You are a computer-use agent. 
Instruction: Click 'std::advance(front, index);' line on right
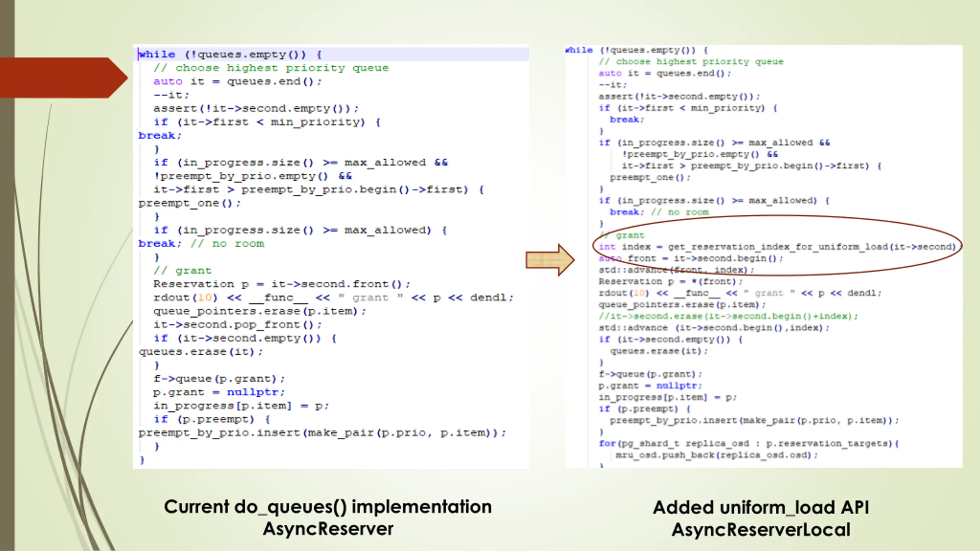coord(676,270)
